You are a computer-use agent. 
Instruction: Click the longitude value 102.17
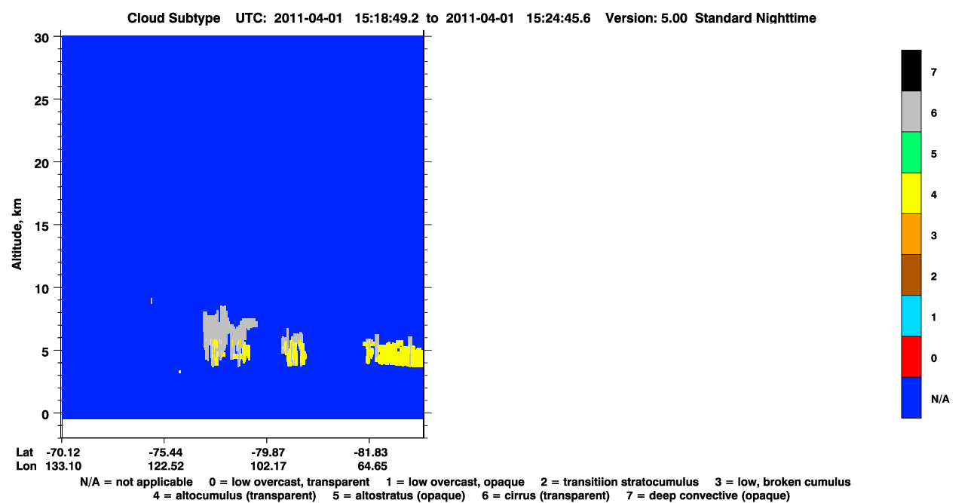[x=267, y=466]
